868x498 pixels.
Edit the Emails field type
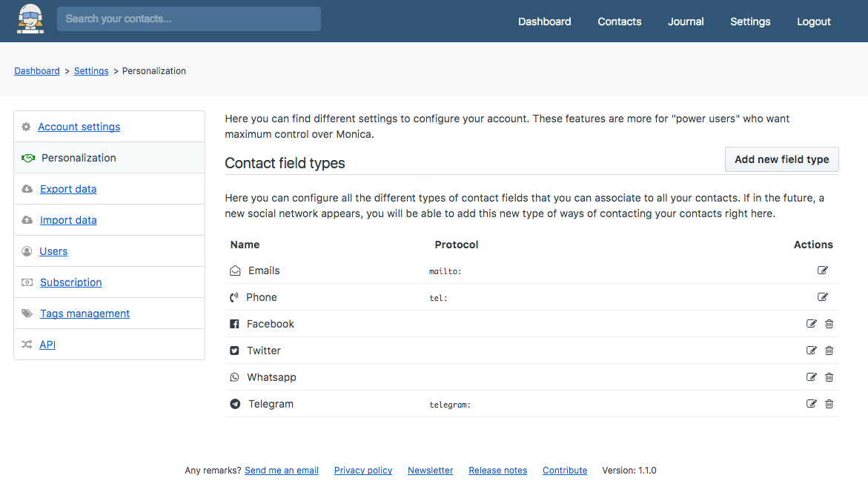pos(823,270)
